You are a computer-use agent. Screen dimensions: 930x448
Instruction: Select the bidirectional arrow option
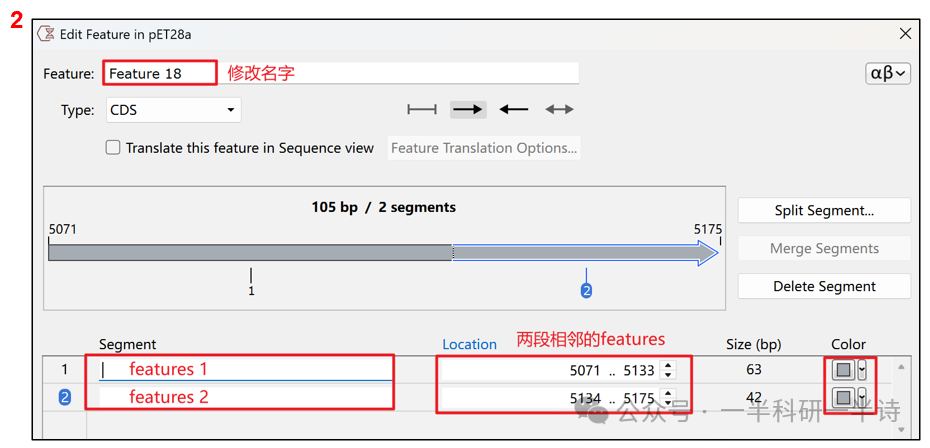tap(559, 110)
